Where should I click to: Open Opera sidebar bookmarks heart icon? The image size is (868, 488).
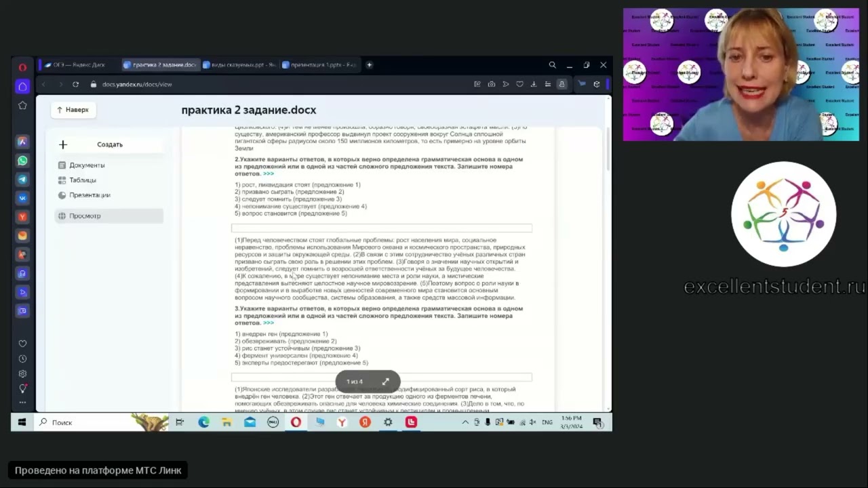pos(22,344)
